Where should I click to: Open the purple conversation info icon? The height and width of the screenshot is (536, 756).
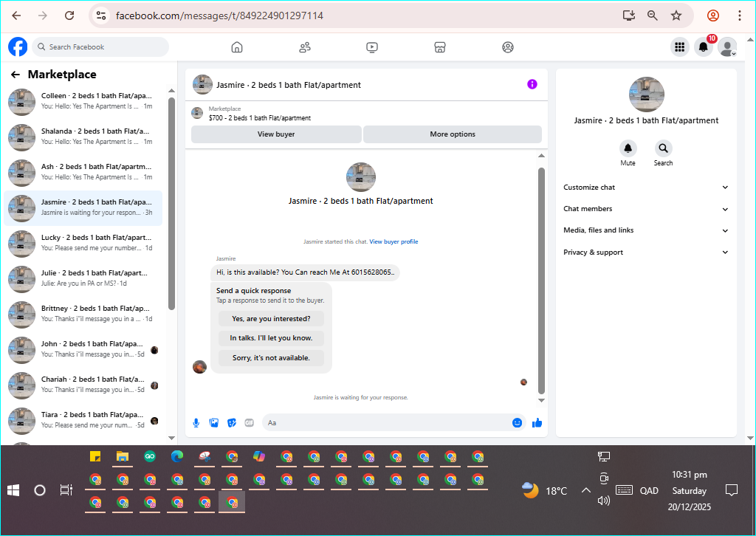(532, 84)
